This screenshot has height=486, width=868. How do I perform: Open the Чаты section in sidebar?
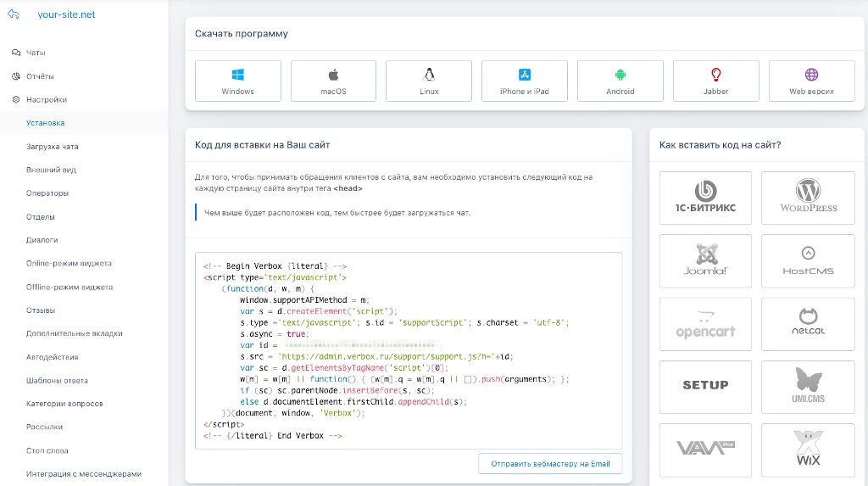point(36,53)
